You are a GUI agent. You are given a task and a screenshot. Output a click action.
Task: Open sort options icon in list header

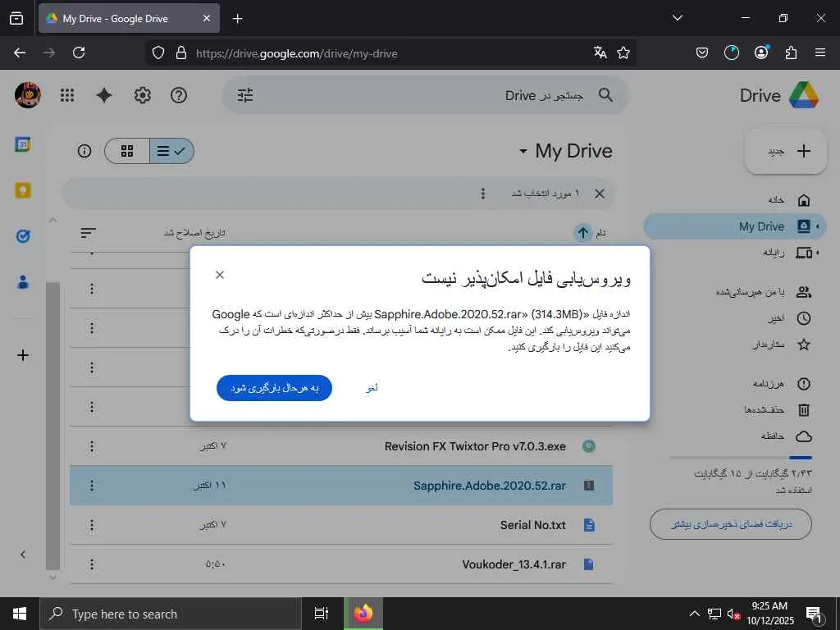click(89, 232)
